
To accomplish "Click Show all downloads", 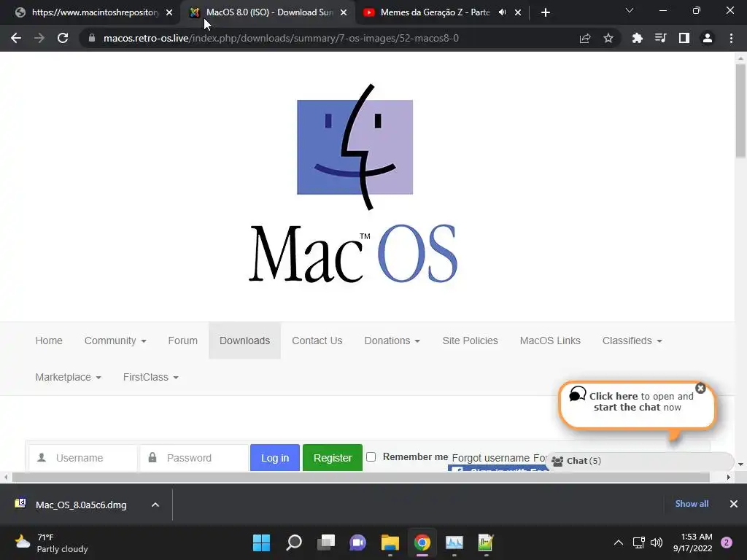I will [692, 504].
